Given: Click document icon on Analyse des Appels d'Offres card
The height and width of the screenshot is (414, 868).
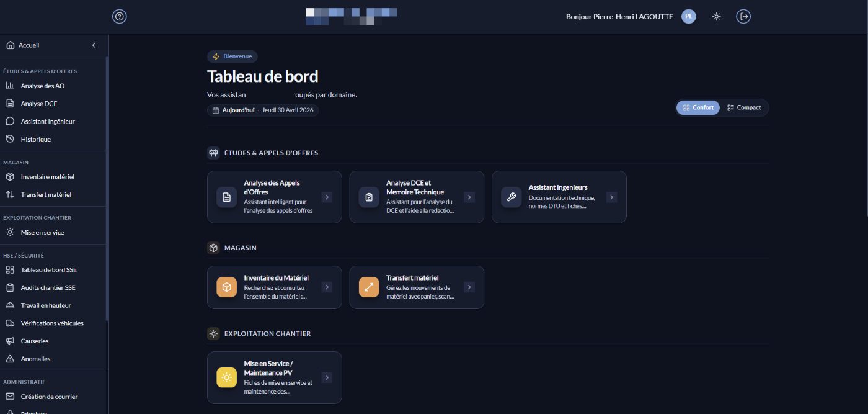Looking at the screenshot, I should tap(227, 197).
